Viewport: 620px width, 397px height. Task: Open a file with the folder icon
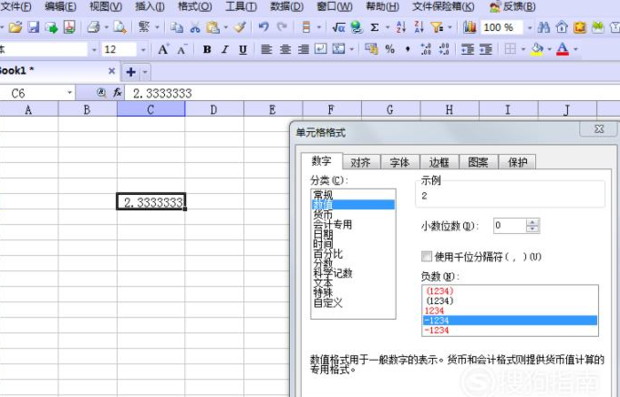coord(15,27)
